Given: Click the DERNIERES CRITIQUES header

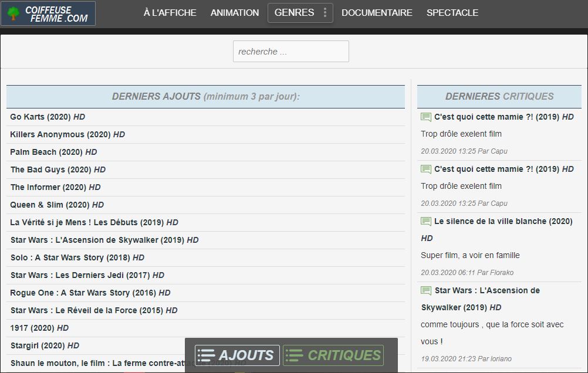Looking at the screenshot, I should (x=499, y=97).
